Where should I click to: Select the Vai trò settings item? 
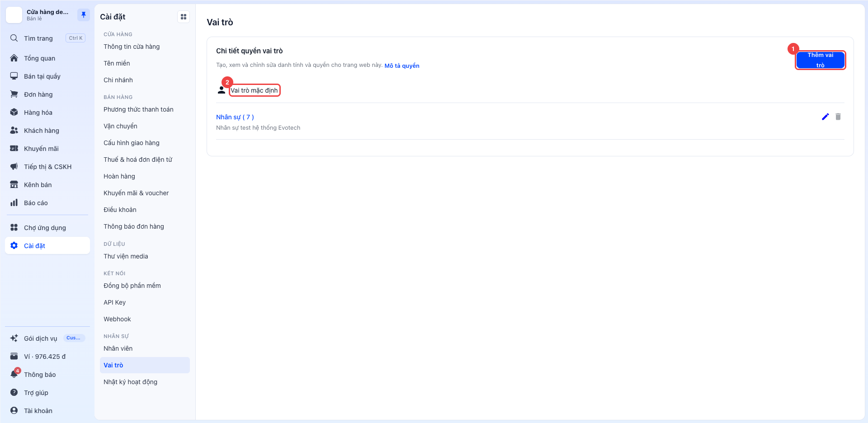[x=145, y=365]
